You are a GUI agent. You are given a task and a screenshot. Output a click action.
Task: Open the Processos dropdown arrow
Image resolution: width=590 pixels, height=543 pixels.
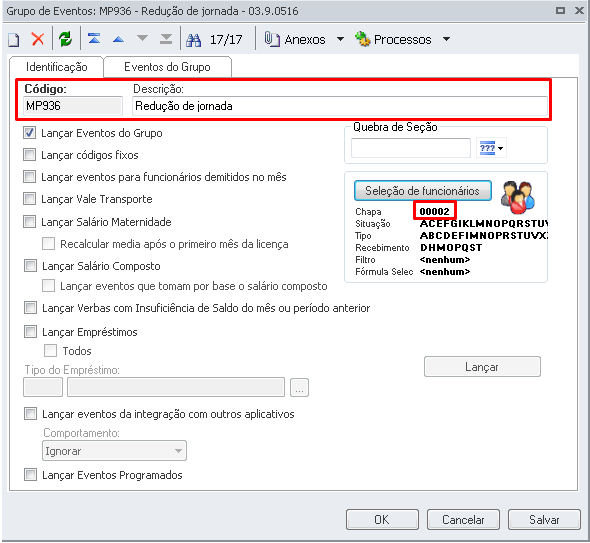[446, 39]
